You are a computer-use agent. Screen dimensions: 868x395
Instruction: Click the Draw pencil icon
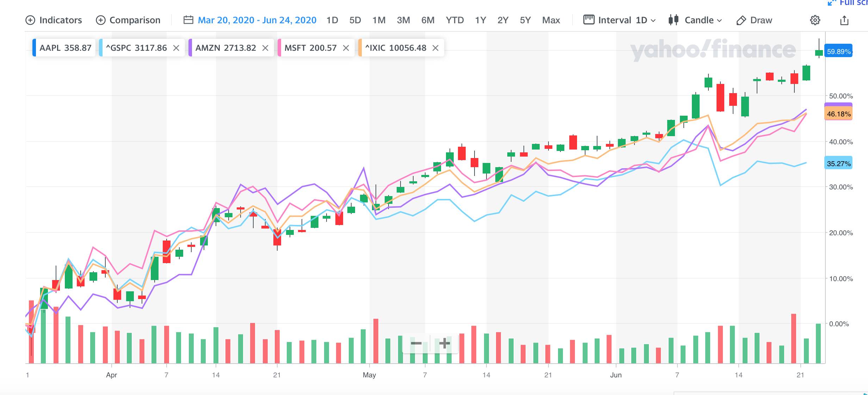coord(741,20)
